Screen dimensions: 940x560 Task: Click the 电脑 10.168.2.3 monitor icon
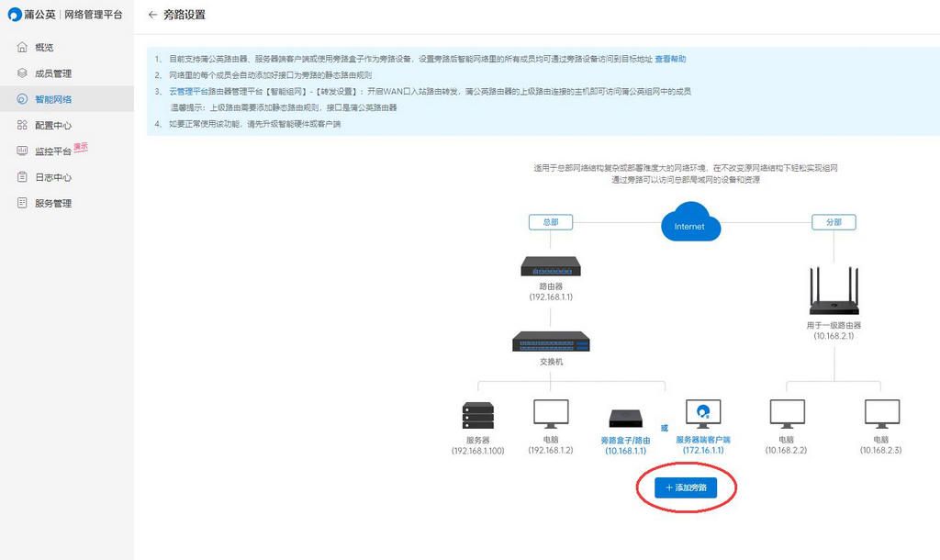882,414
